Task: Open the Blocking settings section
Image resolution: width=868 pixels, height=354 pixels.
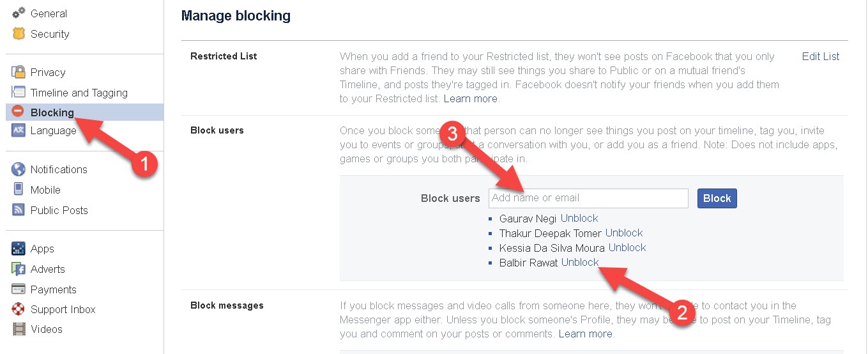Action: (52, 112)
